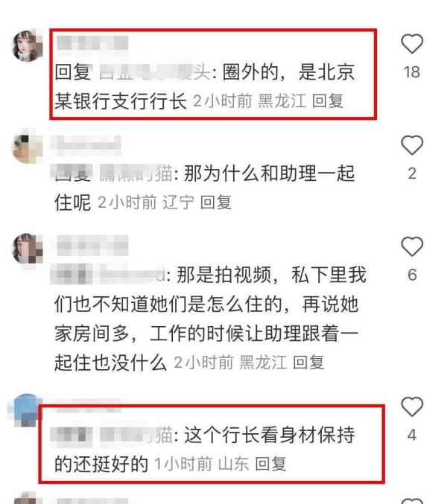The image size is (447, 504).
Task: Open first commenter's girl avatar
Action: pyautogui.click(x=28, y=45)
